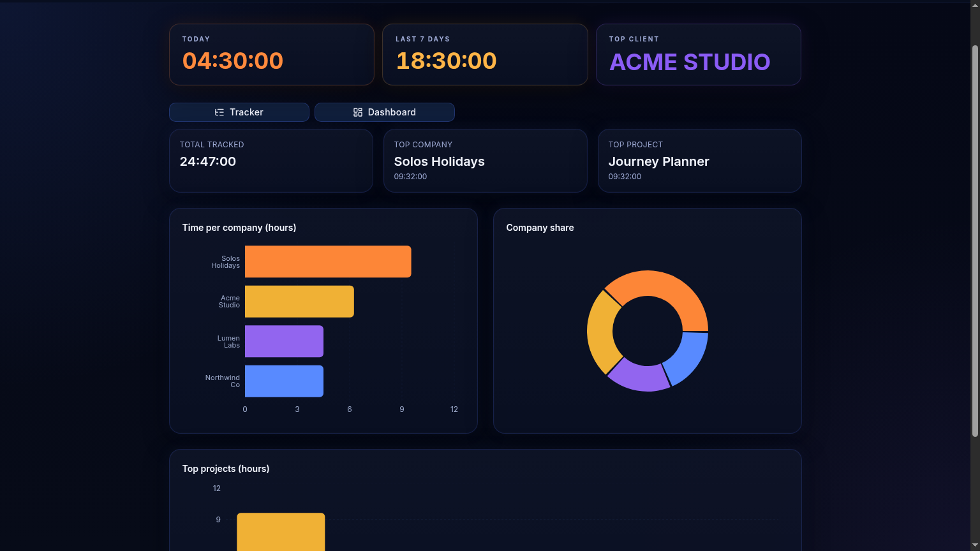Screen dimensions: 980x551
Task: Click the Lumen Labs axis label
Action: coord(228,342)
